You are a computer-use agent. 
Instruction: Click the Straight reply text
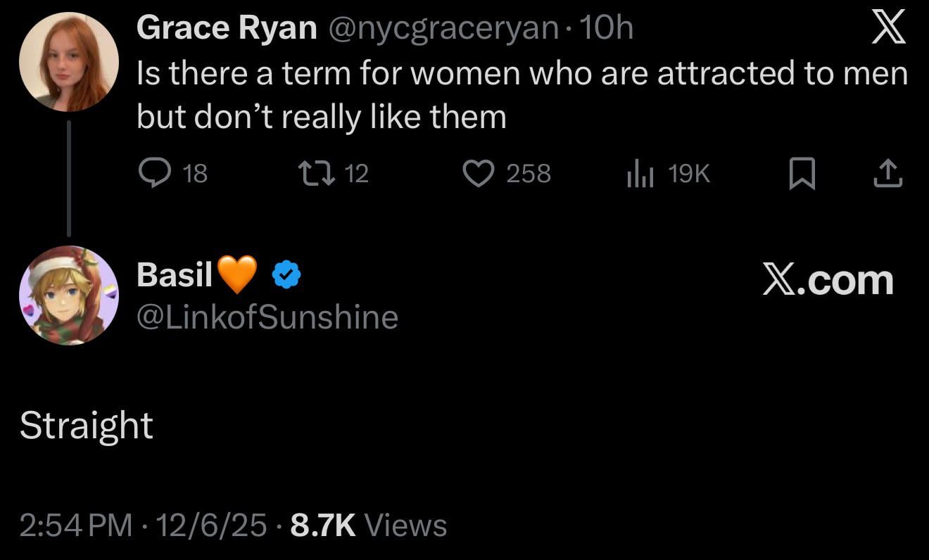point(87,425)
